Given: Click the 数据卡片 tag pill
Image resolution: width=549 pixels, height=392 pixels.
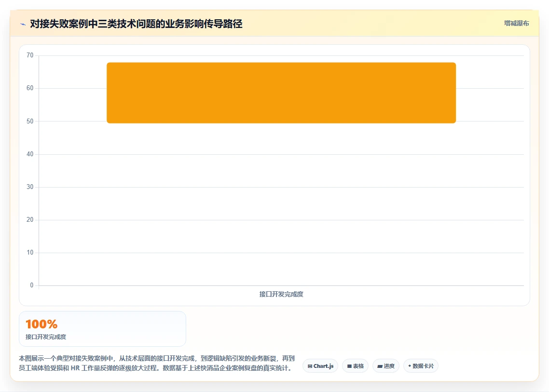Looking at the screenshot, I should (x=421, y=366).
